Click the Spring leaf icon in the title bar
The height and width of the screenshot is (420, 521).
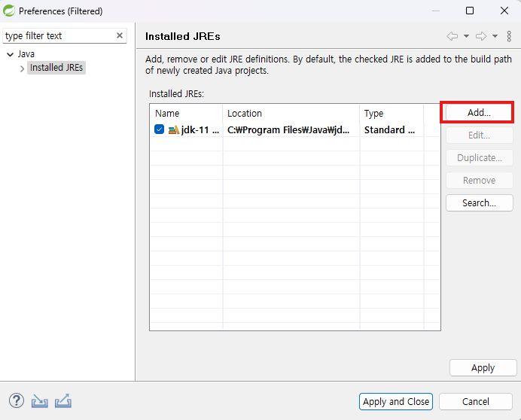pos(9,11)
